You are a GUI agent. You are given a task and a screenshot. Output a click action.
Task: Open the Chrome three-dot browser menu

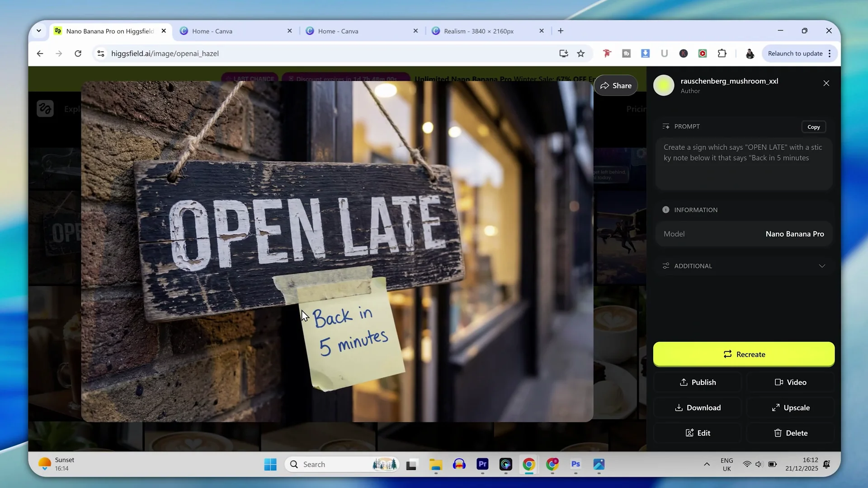830,53
